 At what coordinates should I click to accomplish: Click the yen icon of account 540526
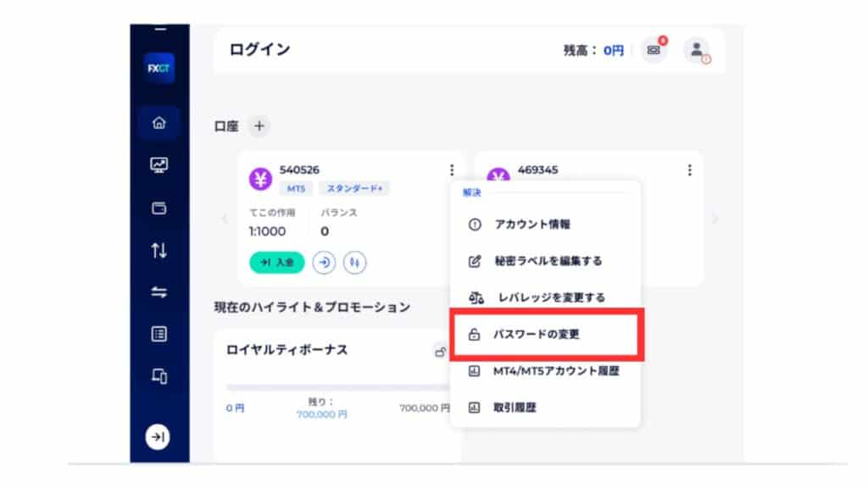click(260, 180)
